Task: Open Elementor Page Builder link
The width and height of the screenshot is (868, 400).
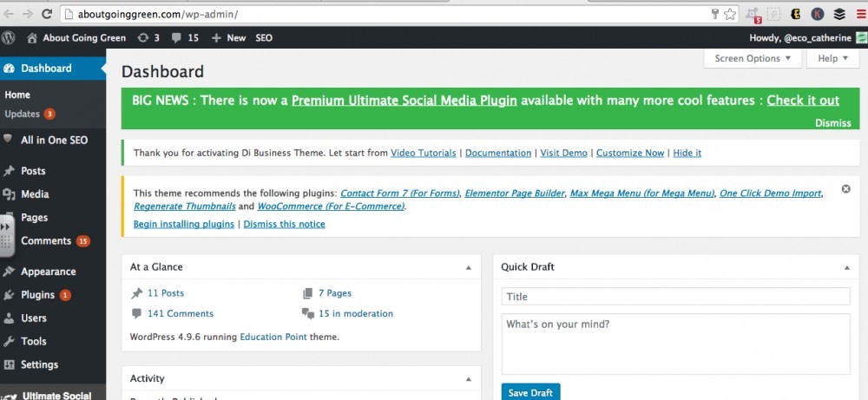Action: (x=515, y=193)
